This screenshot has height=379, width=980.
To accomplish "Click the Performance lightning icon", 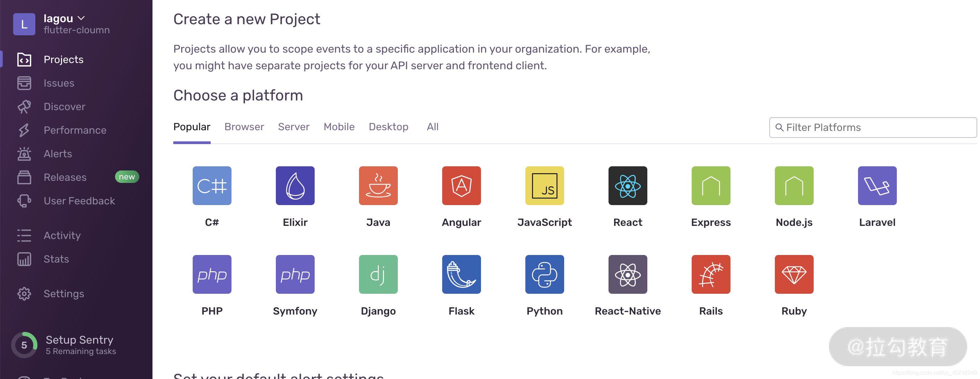I will (24, 130).
